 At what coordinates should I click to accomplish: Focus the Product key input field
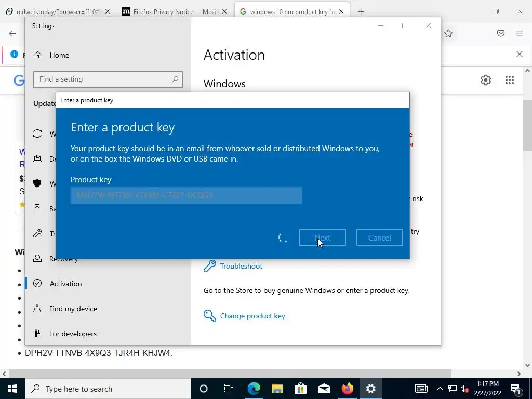(x=186, y=195)
